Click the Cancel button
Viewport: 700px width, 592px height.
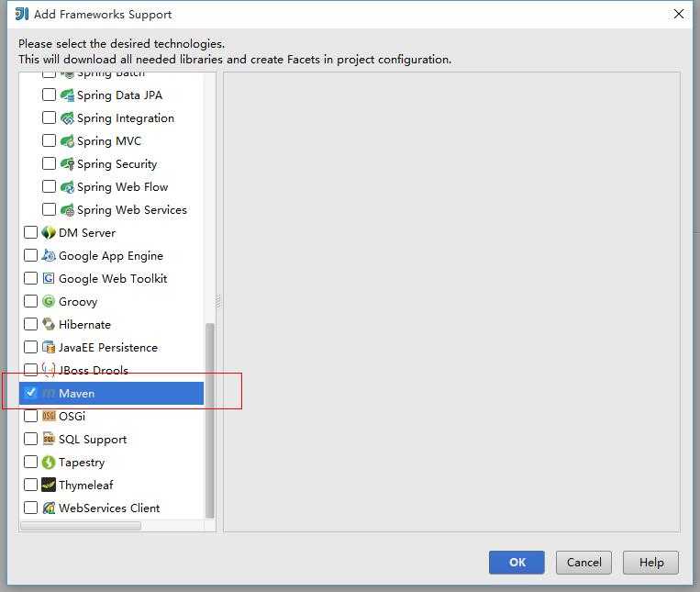click(583, 563)
